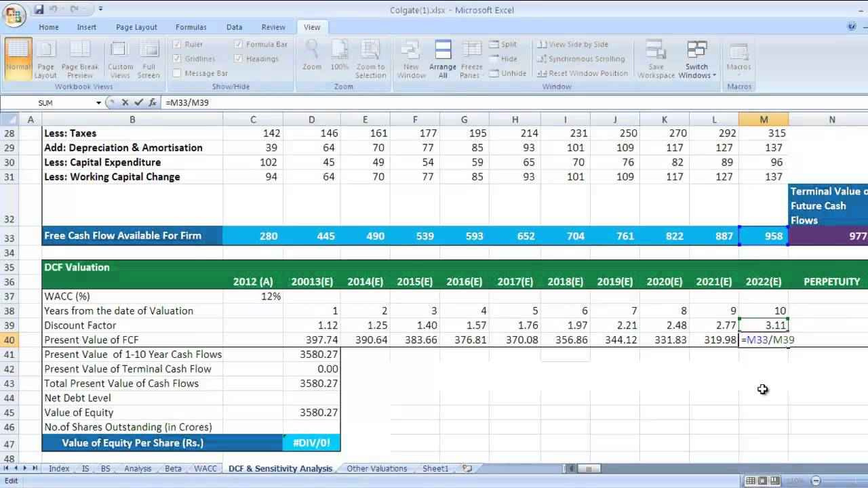This screenshot has height=488, width=868.
Task: Open Freeze Panes options
Action: click(471, 60)
